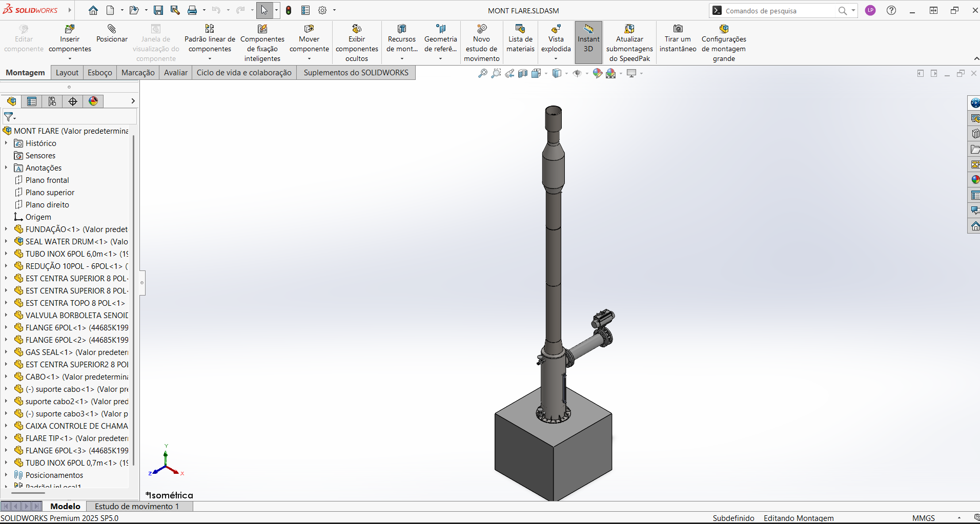Open the DisplayManager color ball tab
This screenshot has height=524, width=980.
click(93, 101)
